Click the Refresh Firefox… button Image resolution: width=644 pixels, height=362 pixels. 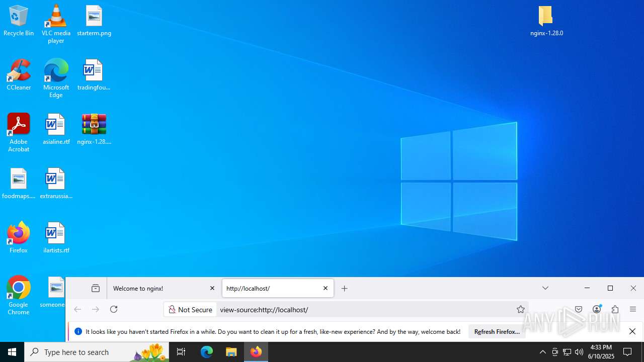(497, 332)
